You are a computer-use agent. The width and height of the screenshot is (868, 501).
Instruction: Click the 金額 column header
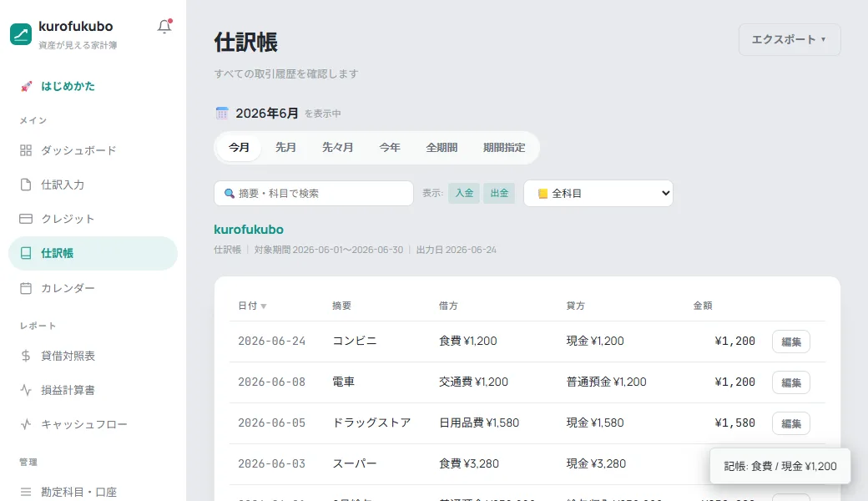point(703,306)
